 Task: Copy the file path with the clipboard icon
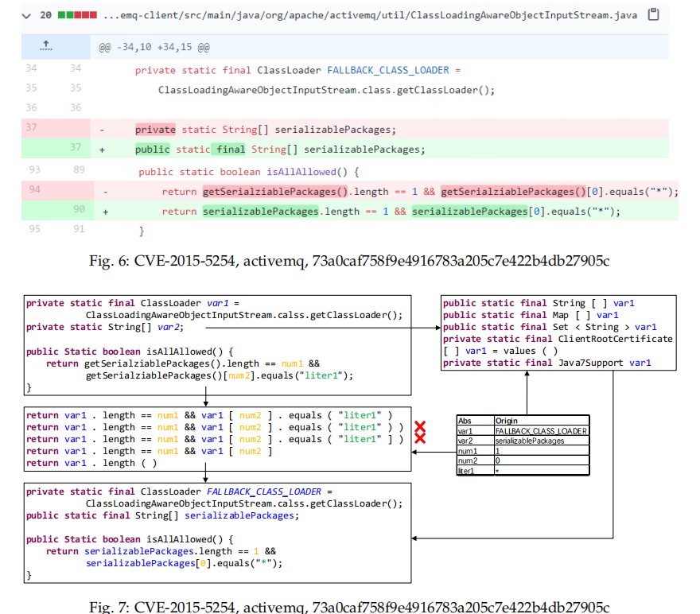(653, 14)
